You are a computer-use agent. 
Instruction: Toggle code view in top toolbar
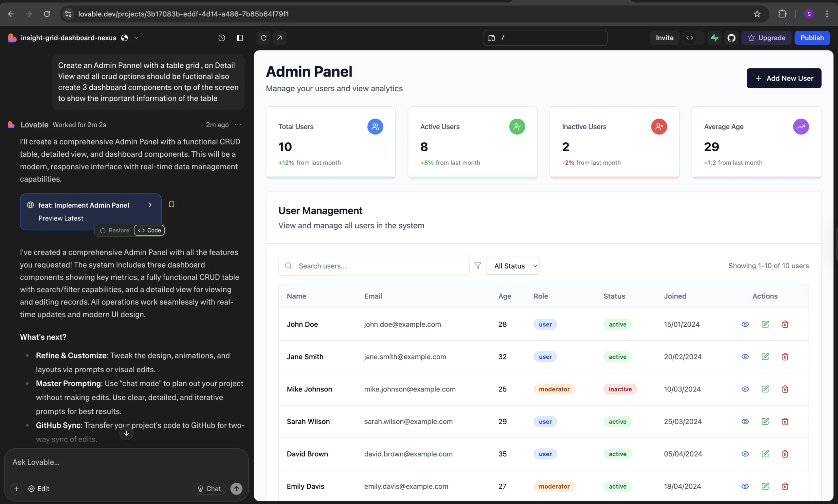[689, 38]
